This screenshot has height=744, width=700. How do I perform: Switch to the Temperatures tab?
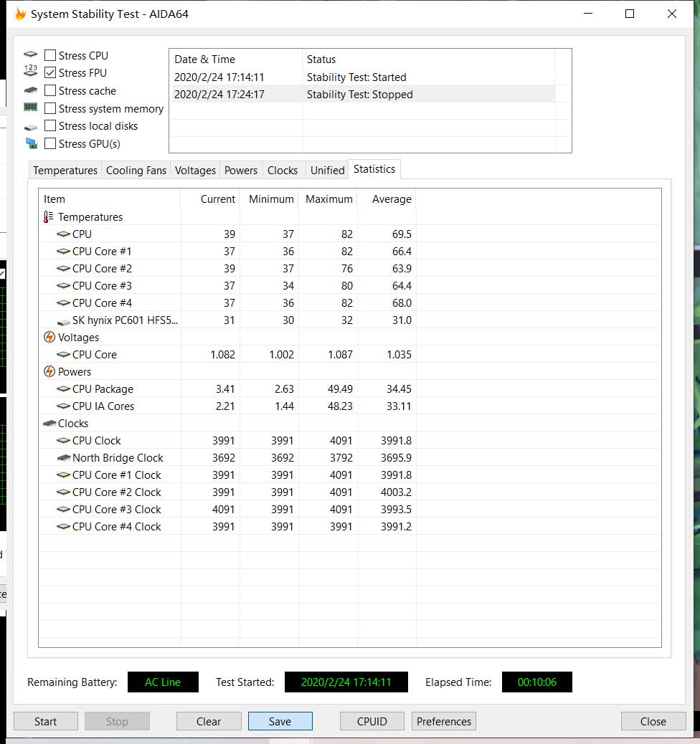[65, 171]
